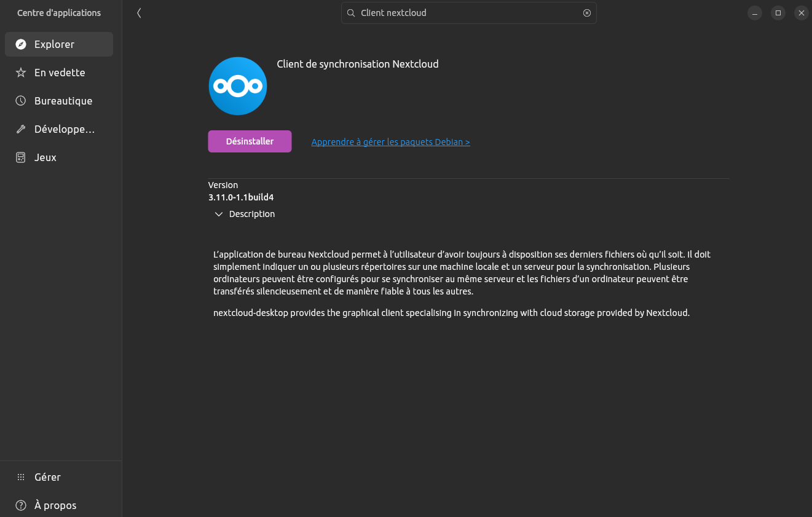The image size is (812, 517).
Task: Select the Développement category
Action: pyautogui.click(x=59, y=129)
